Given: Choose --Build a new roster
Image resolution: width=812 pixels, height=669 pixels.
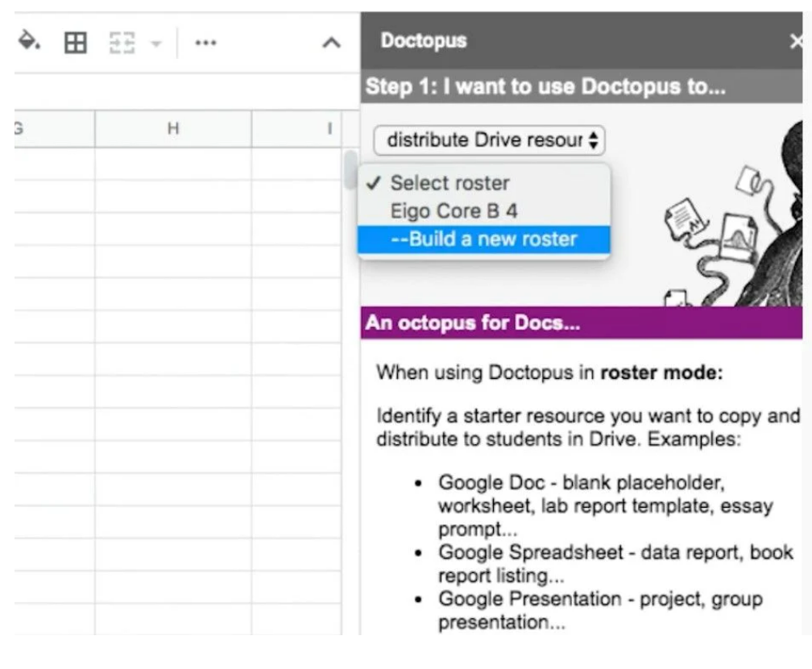Looking at the screenshot, I should click(483, 239).
